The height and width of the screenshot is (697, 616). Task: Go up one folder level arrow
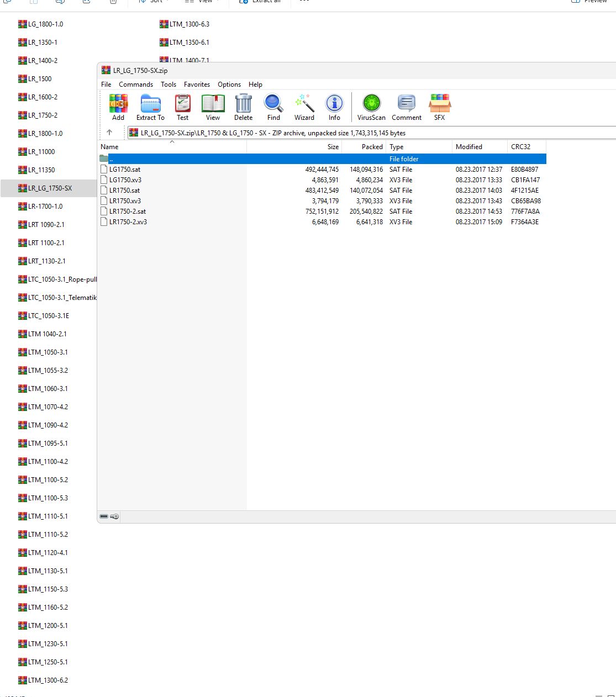coord(109,133)
